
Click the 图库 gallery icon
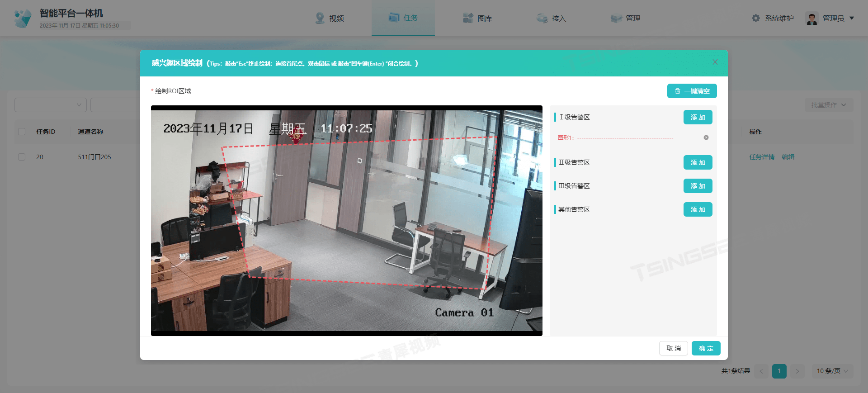(x=468, y=18)
